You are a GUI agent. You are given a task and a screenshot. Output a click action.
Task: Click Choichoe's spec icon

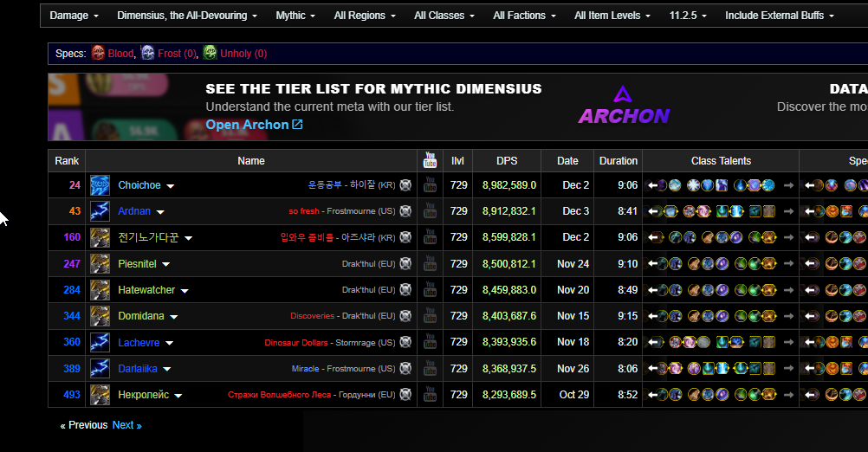[x=100, y=185]
